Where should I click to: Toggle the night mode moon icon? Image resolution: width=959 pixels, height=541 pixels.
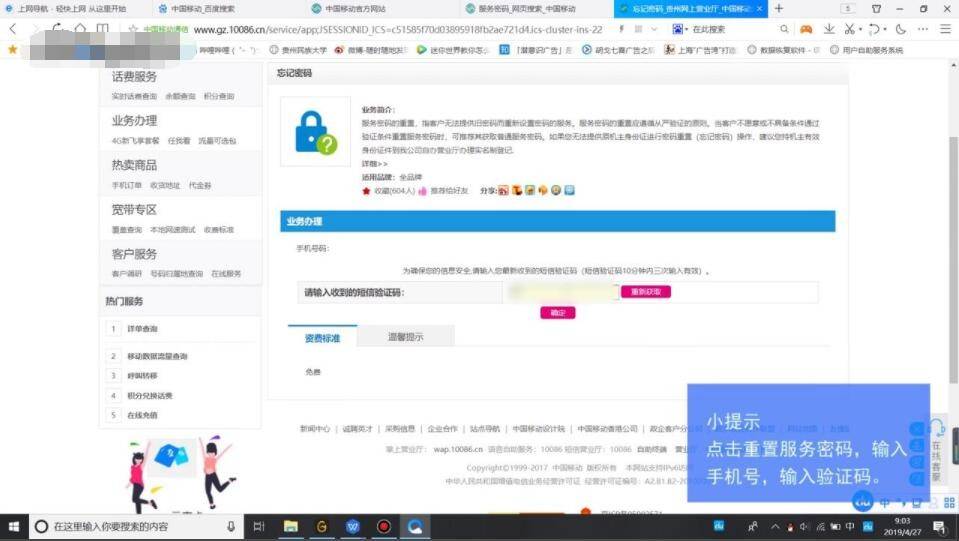pos(901,29)
